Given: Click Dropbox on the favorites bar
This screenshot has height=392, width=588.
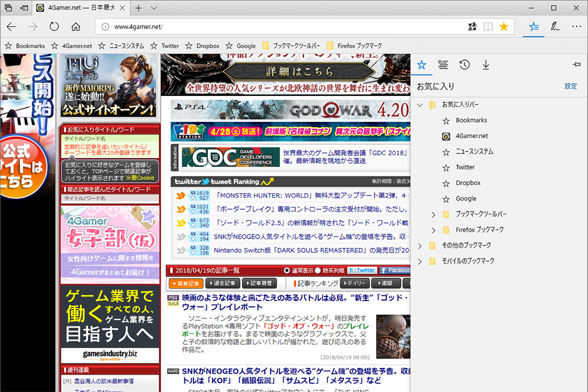Looking at the screenshot, I should coord(203,46).
